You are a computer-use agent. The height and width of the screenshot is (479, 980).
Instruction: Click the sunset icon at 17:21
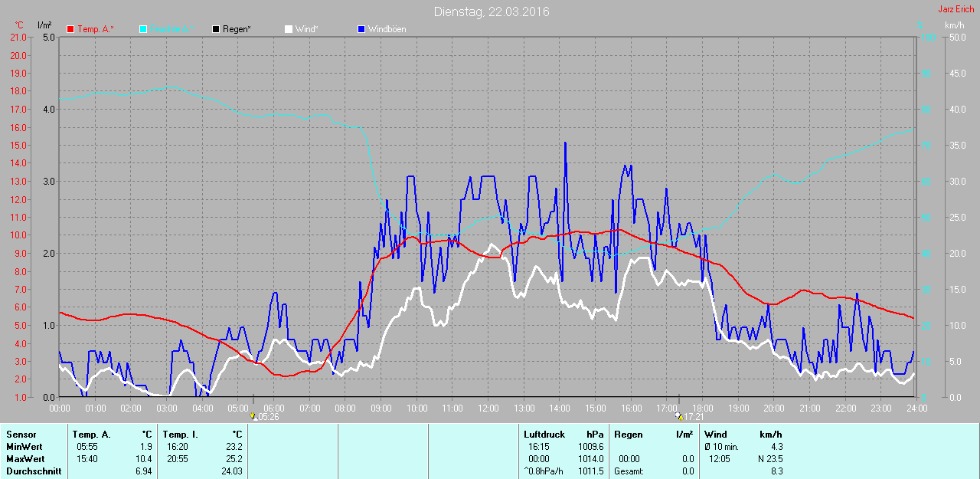coord(678,416)
